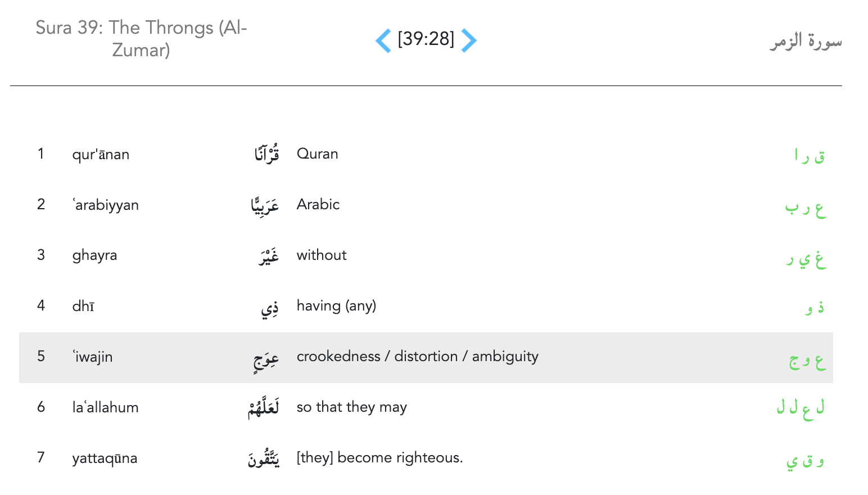Viewport: 868px width, 495px height.
Task: Open the green root و ق ي link
Action: 805,461
